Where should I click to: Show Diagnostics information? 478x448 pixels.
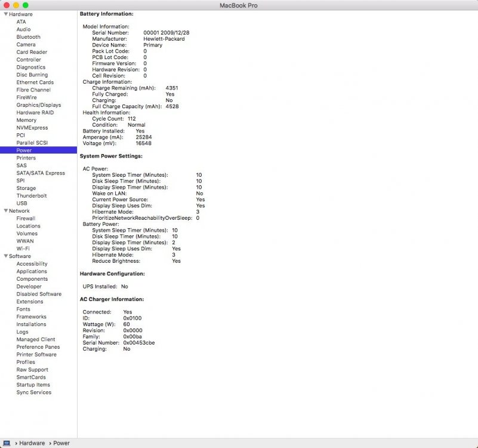31,67
